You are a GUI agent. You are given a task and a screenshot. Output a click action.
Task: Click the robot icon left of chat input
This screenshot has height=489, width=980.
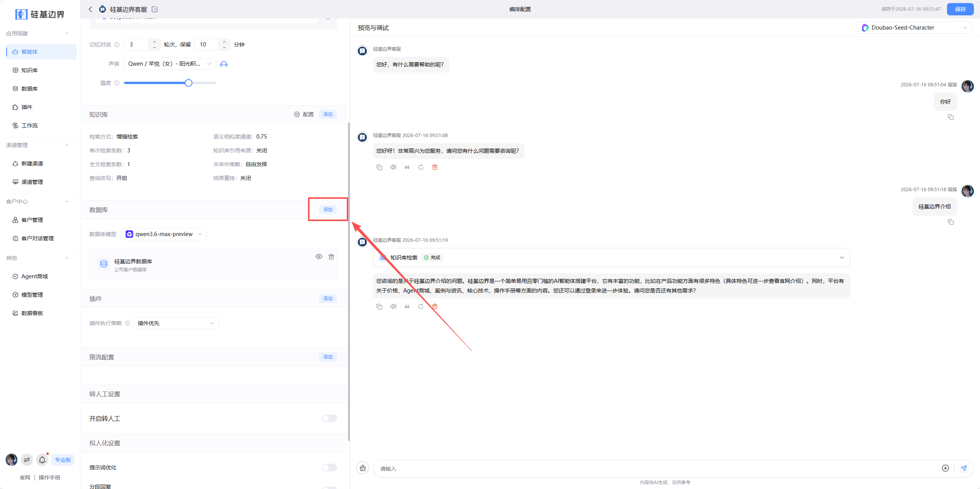click(363, 468)
